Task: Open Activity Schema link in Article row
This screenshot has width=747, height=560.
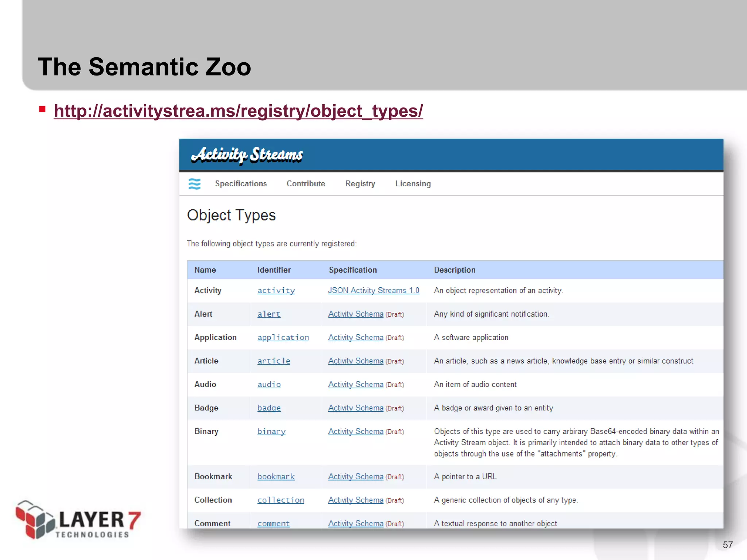Action: click(x=356, y=361)
